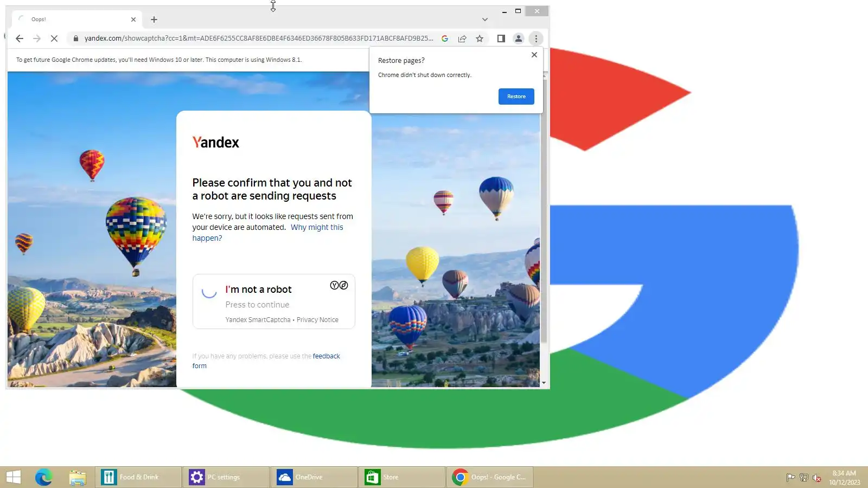Share this page using the share icon
This screenshot has height=488, width=868.
pos(462,38)
